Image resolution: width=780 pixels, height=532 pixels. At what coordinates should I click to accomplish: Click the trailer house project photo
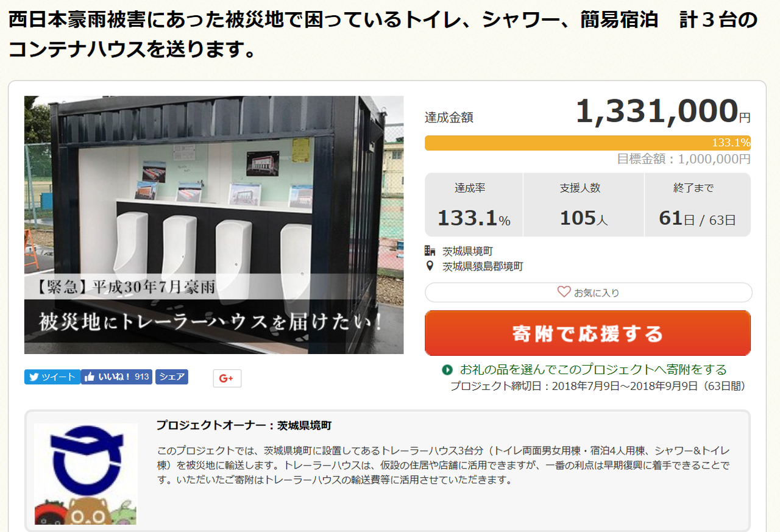pyautogui.click(x=214, y=225)
